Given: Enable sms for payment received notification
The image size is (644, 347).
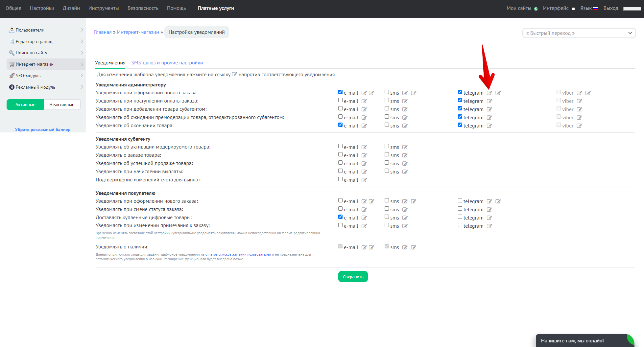Looking at the screenshot, I should (x=387, y=100).
